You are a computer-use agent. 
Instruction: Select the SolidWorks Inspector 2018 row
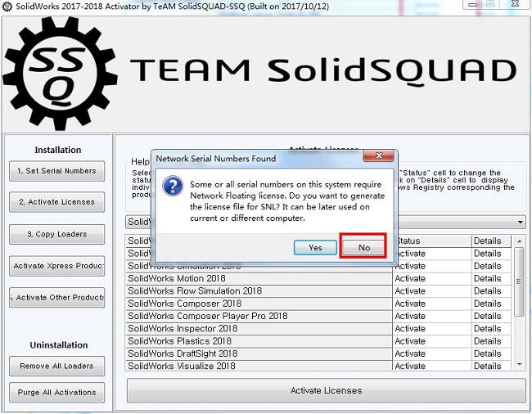[x=259, y=329]
